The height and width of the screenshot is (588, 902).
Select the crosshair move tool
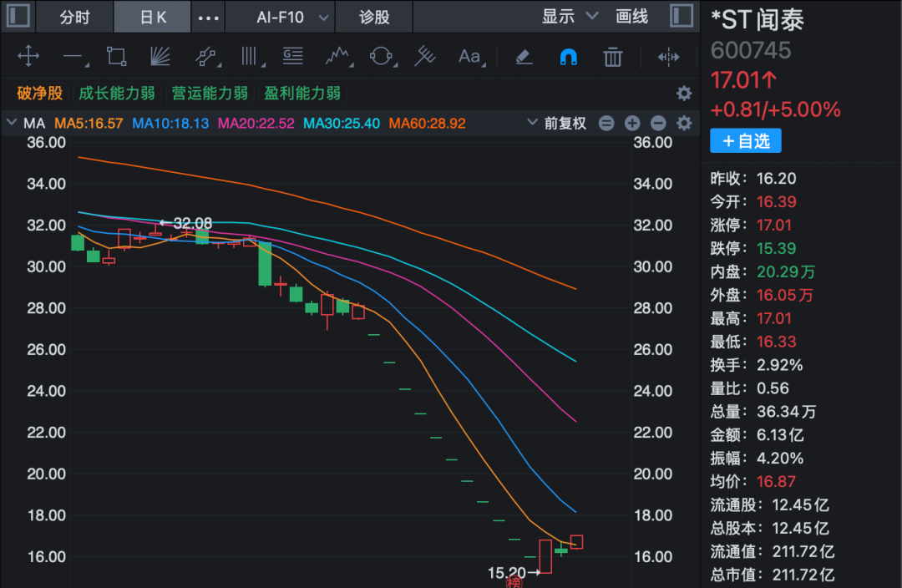pyautogui.click(x=28, y=57)
